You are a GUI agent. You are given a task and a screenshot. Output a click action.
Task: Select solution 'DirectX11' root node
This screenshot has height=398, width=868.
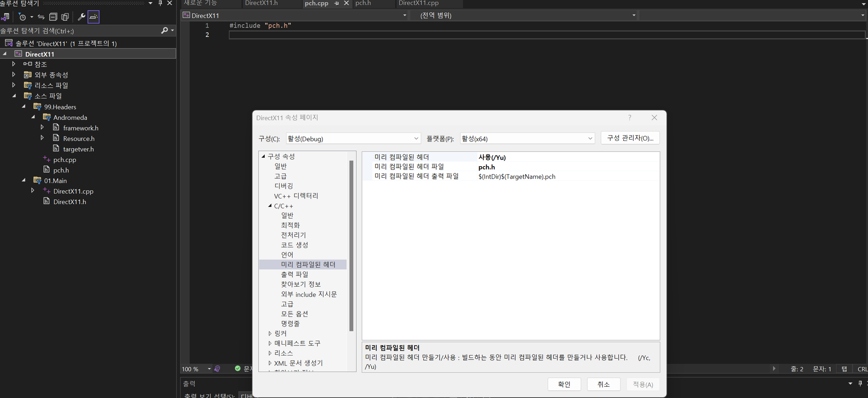click(66, 43)
